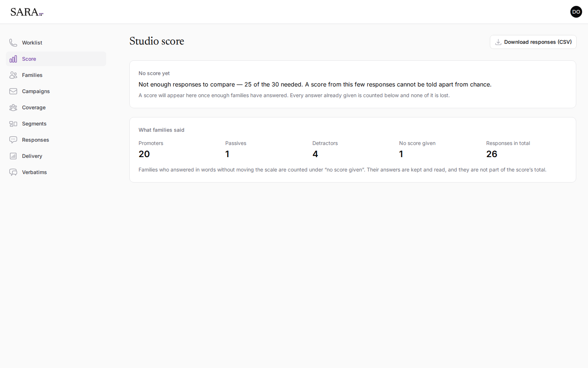Click the Score bar chart icon
588x368 pixels.
click(x=13, y=59)
